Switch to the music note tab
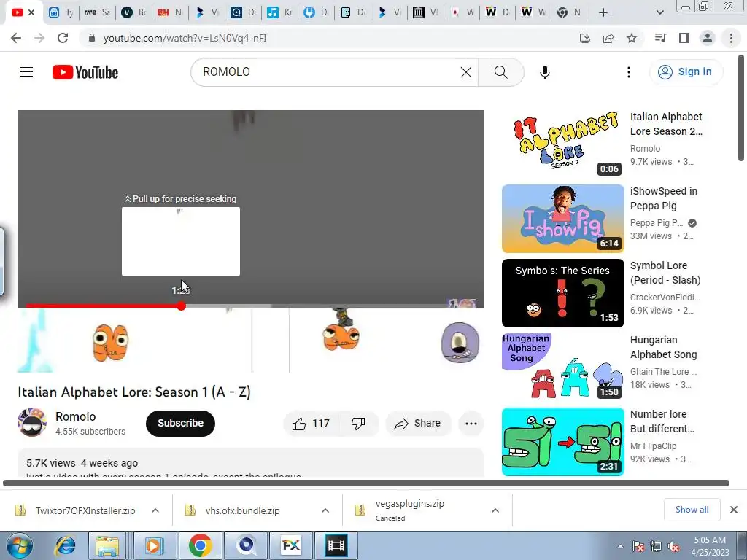This screenshot has width=747, height=560. coord(279,12)
